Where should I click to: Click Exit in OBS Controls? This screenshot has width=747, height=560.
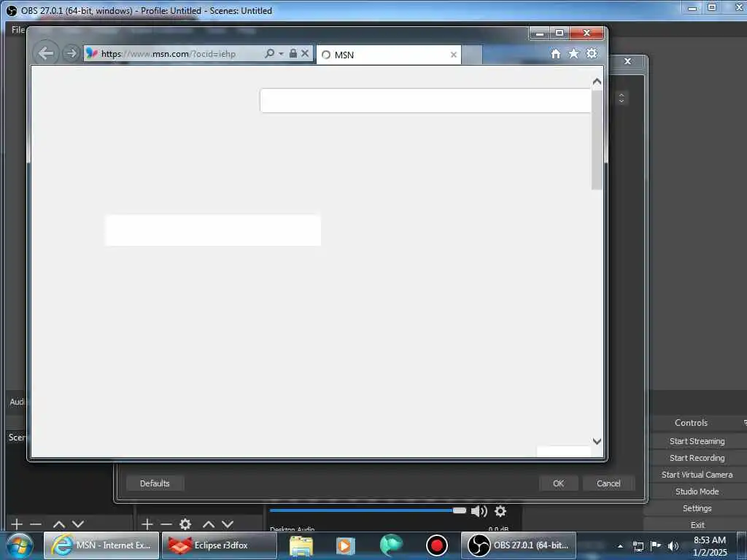pos(697,525)
